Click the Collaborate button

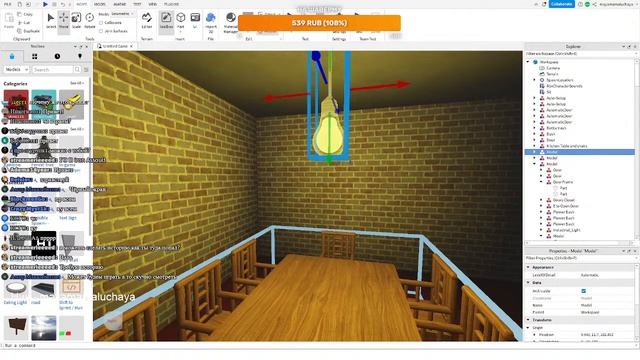click(561, 4)
